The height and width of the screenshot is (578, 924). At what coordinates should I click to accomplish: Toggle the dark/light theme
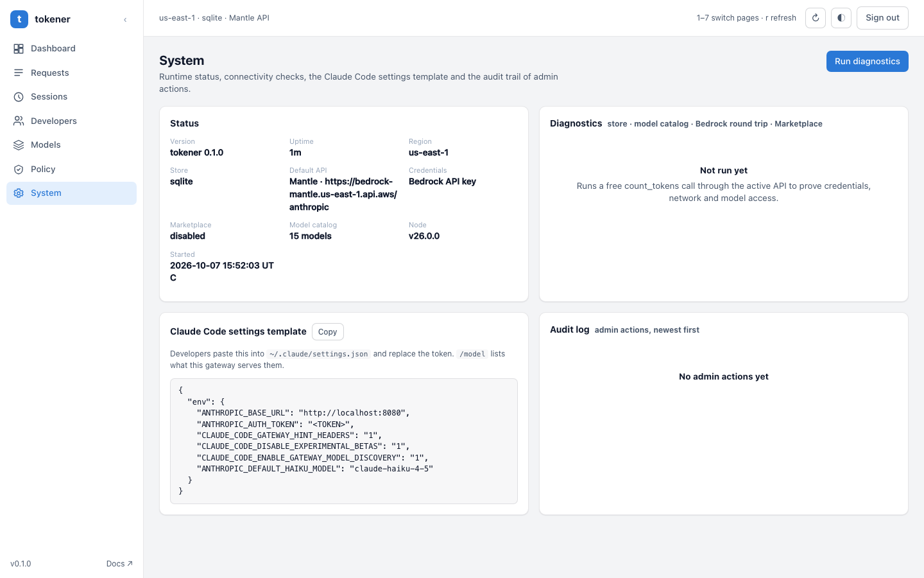[841, 18]
